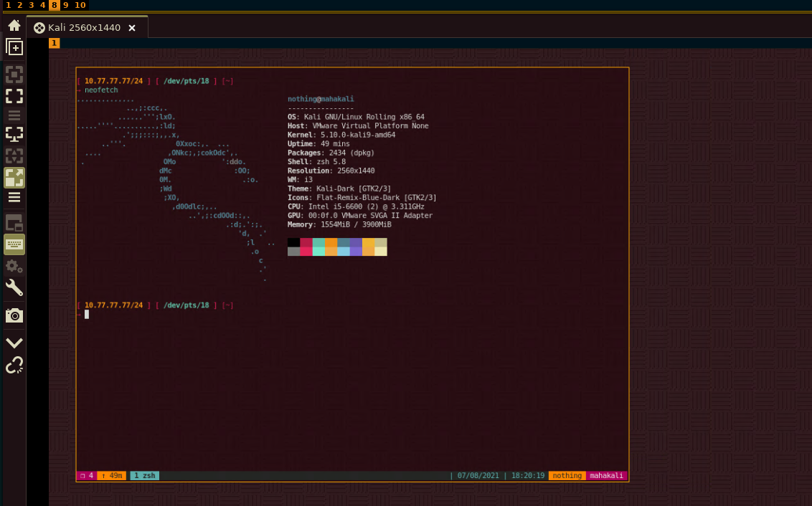The height and width of the screenshot is (506, 812).
Task: Open connection preferences gear
Action: [14, 266]
